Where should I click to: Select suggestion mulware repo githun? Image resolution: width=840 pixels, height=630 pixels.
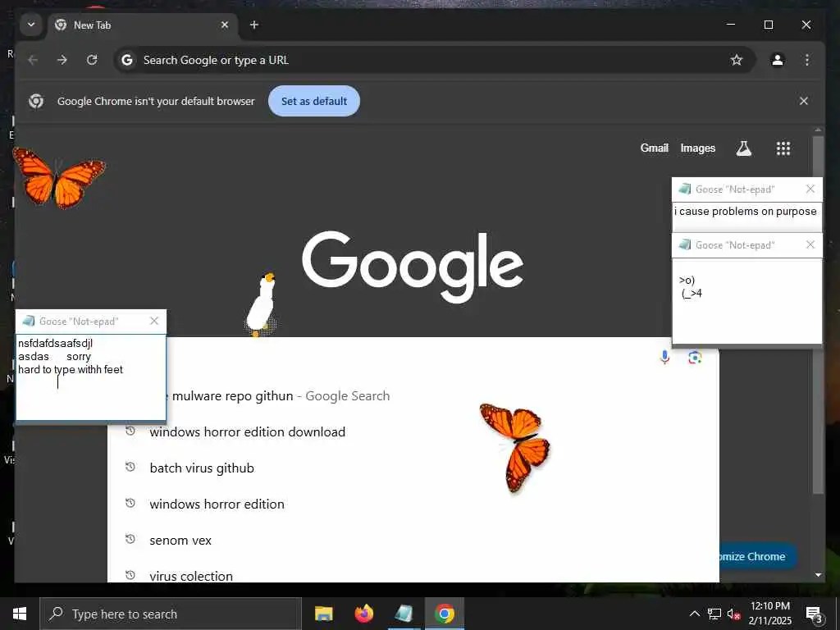coord(413,396)
